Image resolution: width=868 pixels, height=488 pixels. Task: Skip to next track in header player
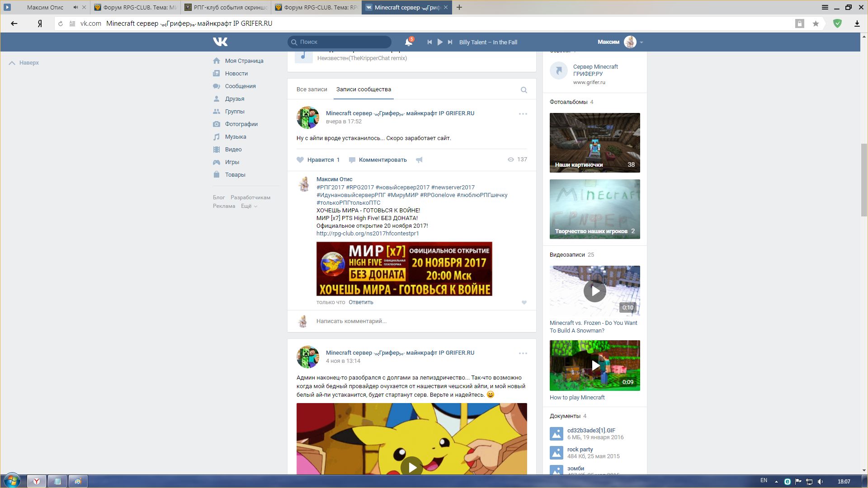point(450,42)
